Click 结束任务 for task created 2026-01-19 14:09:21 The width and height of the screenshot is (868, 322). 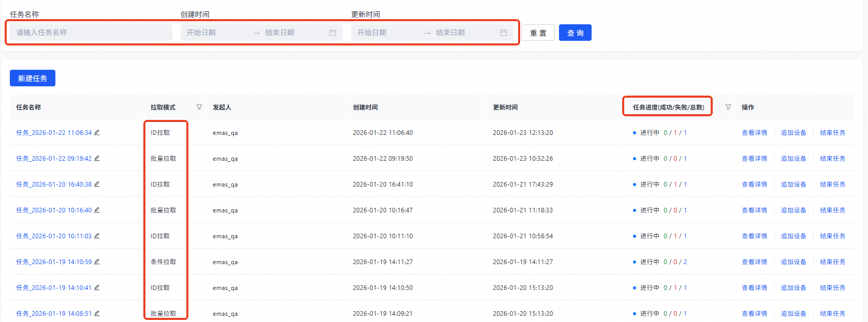pyautogui.click(x=833, y=314)
